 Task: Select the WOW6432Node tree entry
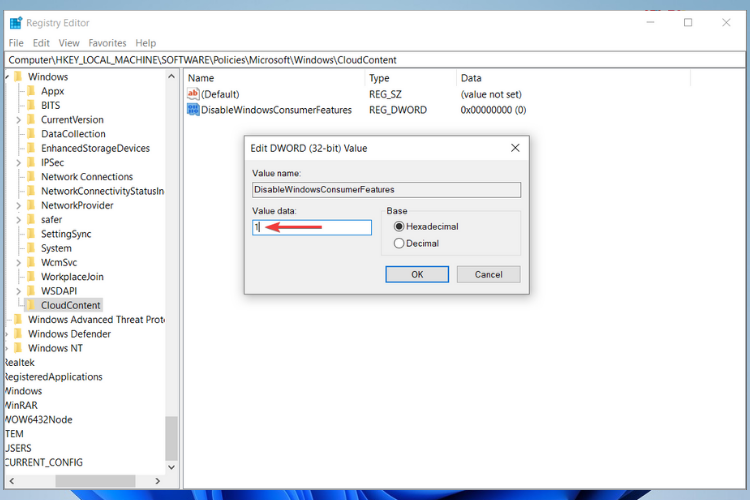(x=39, y=420)
